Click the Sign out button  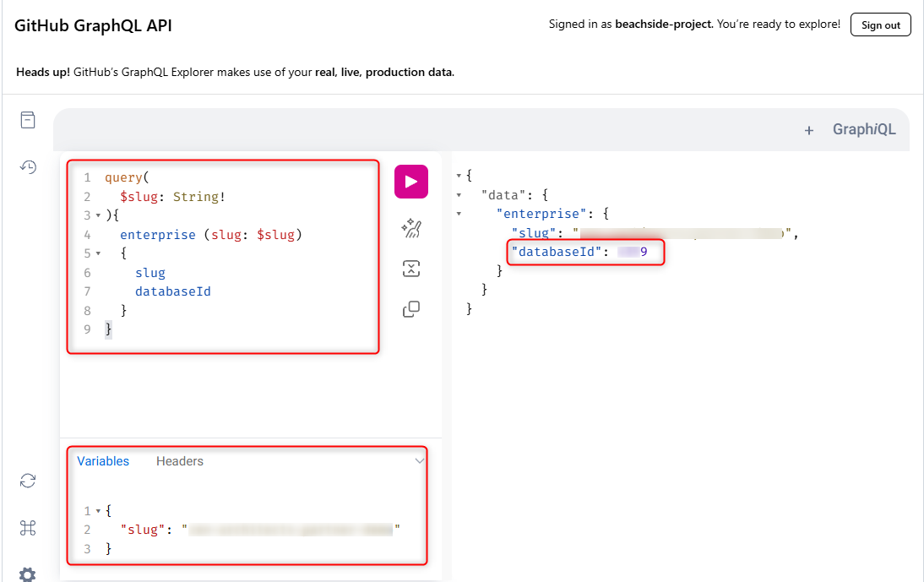pyautogui.click(x=880, y=24)
